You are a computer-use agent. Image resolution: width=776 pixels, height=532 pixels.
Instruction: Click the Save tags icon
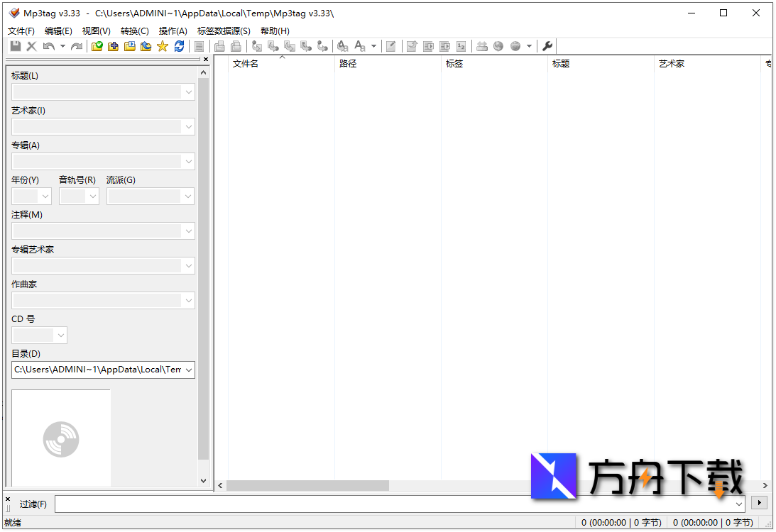(x=16, y=46)
